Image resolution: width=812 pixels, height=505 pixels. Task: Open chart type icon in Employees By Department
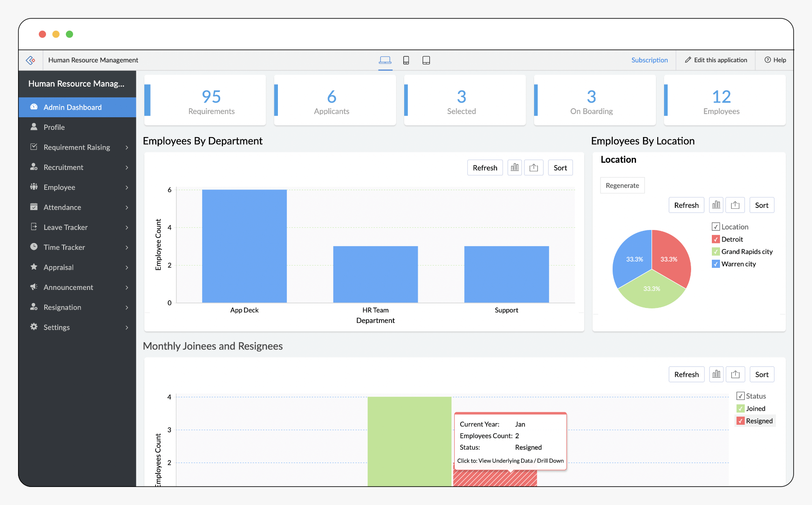tap(514, 168)
